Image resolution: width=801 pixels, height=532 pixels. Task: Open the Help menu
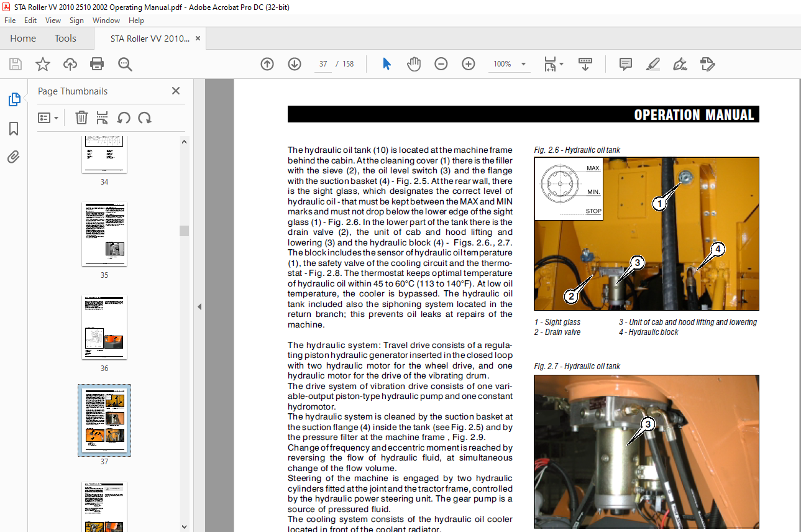pyautogui.click(x=136, y=21)
